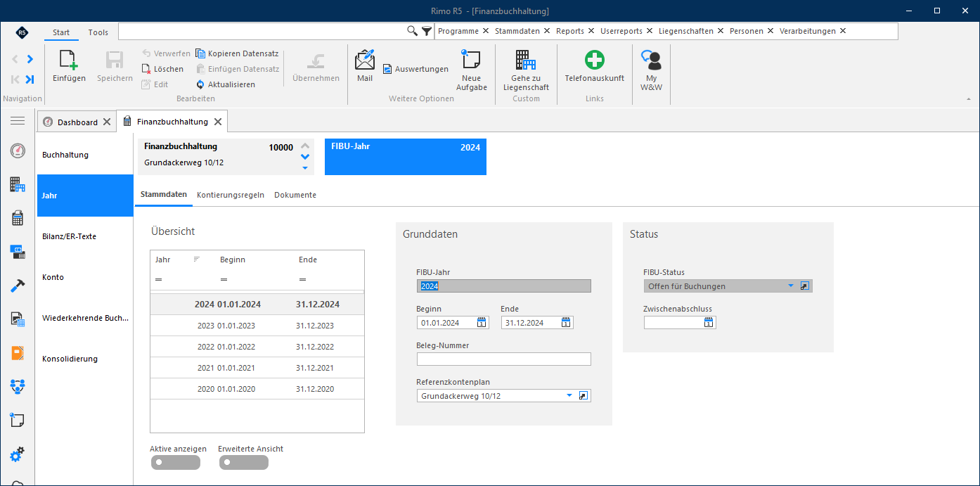Open the Beginn date calendar picker
The width and height of the screenshot is (980, 486).
(482, 323)
